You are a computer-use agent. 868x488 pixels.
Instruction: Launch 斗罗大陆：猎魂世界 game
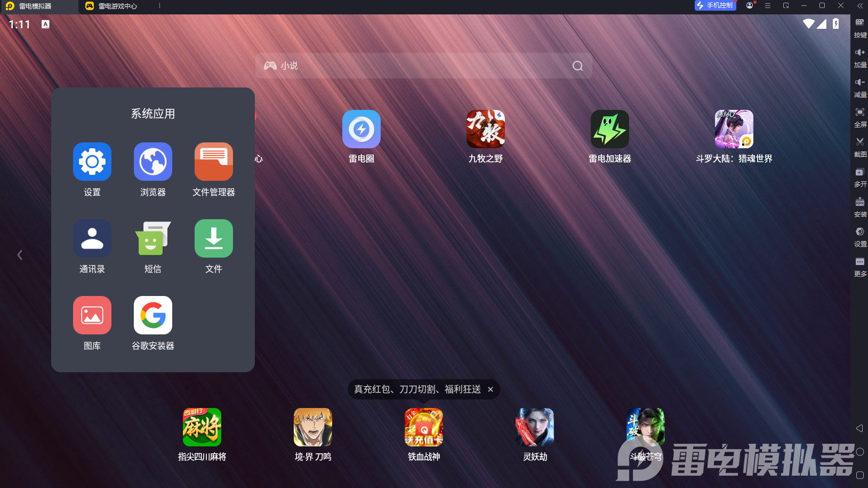(734, 129)
